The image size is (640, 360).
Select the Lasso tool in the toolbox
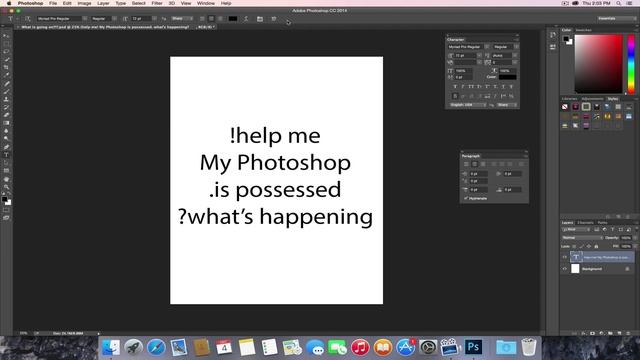pyautogui.click(x=6, y=52)
